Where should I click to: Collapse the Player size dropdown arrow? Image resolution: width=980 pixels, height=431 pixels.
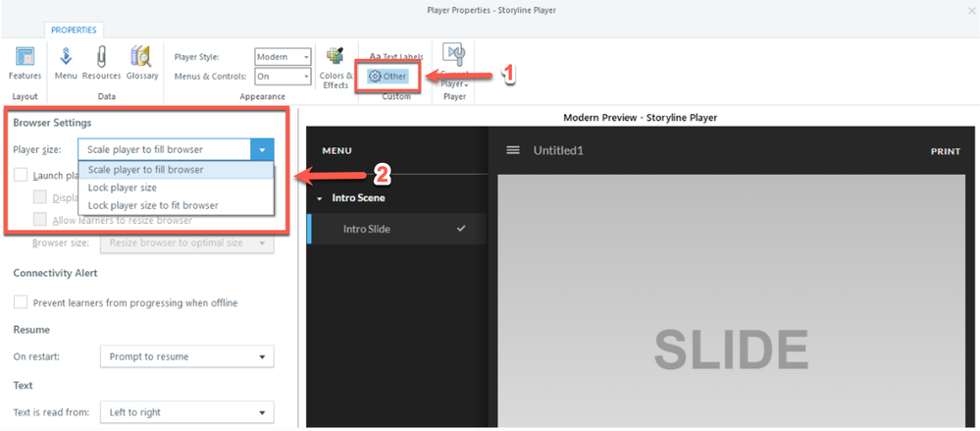pyautogui.click(x=262, y=149)
